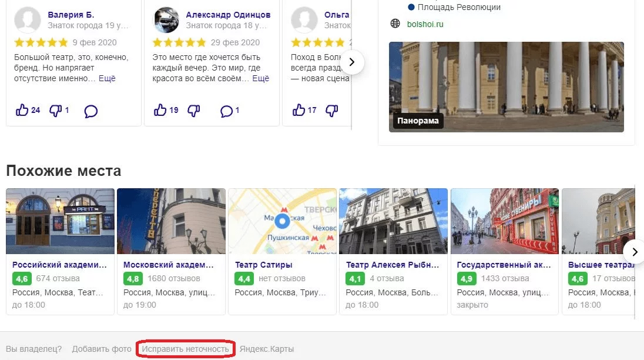
Task: Click Добавить фото in the footer
Action: click(102, 349)
